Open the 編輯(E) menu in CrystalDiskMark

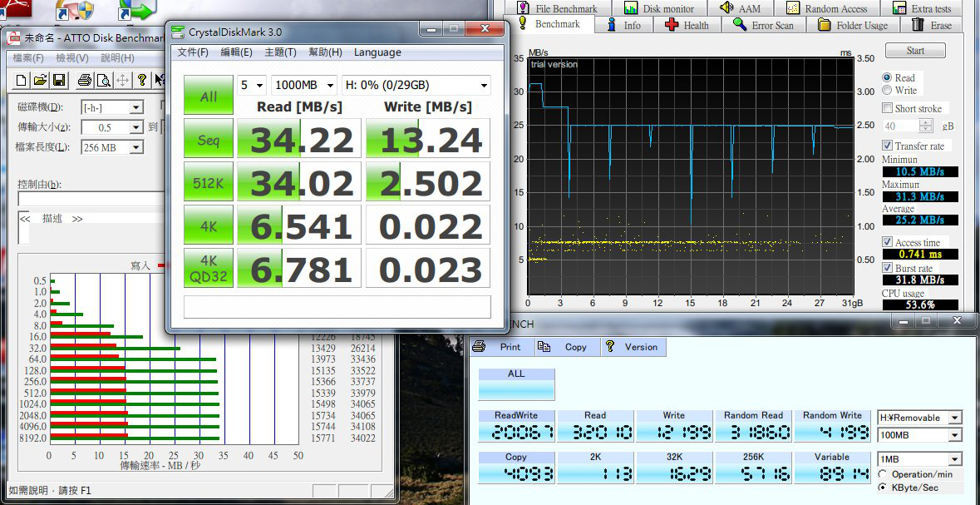point(236,52)
